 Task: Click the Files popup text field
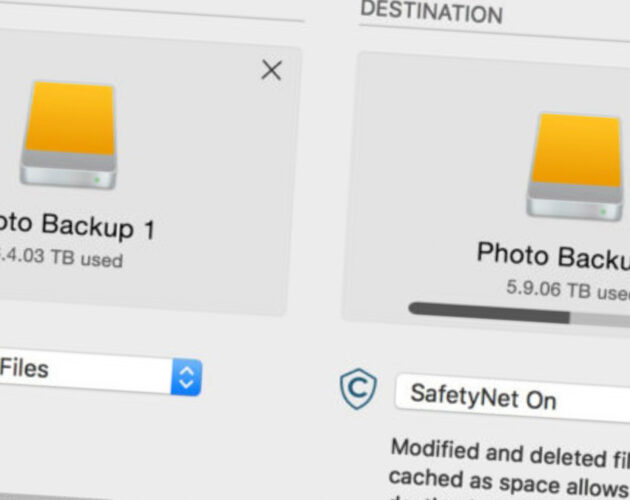(86, 372)
